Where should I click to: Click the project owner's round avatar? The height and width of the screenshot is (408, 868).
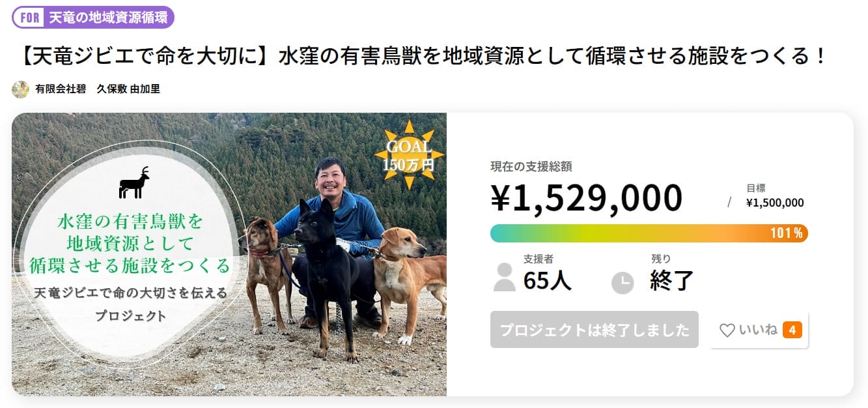(x=20, y=89)
